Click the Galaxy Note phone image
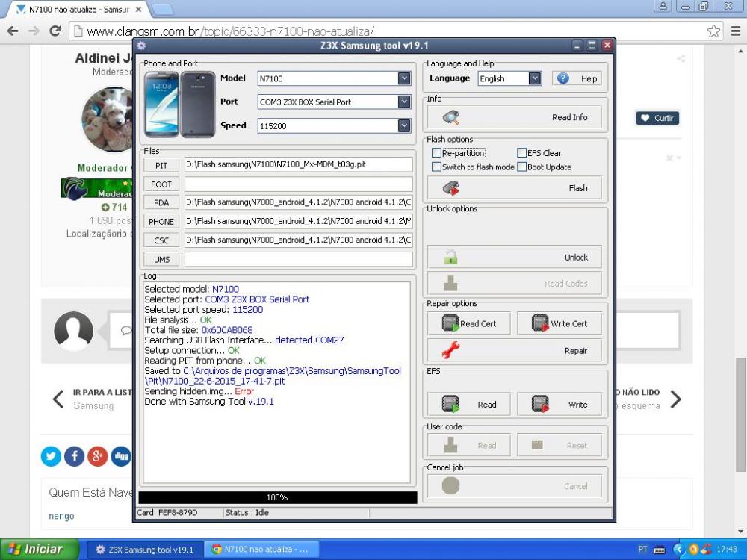Viewport: 747px width, 560px height. 179,105
